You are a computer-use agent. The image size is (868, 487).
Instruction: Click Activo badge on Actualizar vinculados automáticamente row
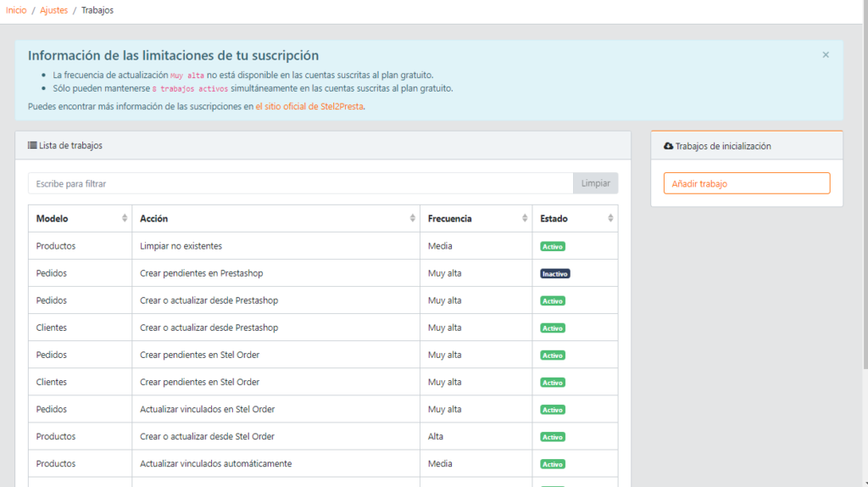pyautogui.click(x=553, y=464)
